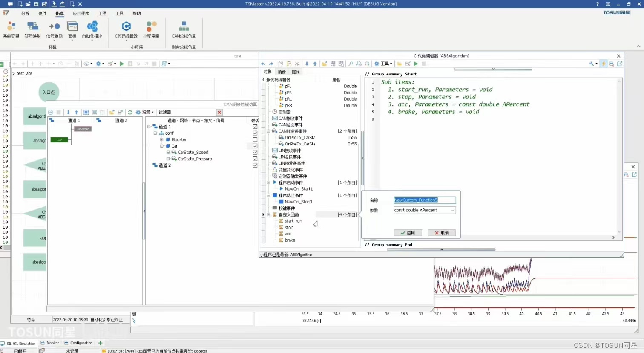The width and height of the screenshot is (644, 353).
Task: Click the Car node block in channel 1 diagram
Action: coord(59,140)
